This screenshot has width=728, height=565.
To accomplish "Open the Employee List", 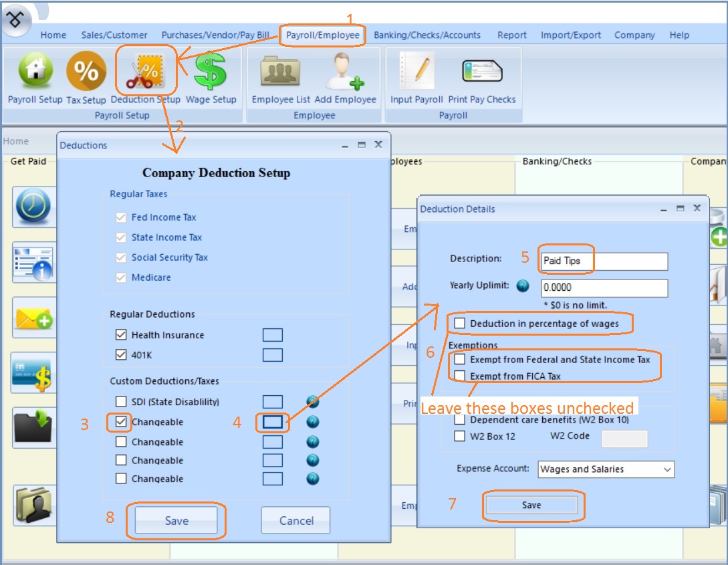I will (x=281, y=72).
